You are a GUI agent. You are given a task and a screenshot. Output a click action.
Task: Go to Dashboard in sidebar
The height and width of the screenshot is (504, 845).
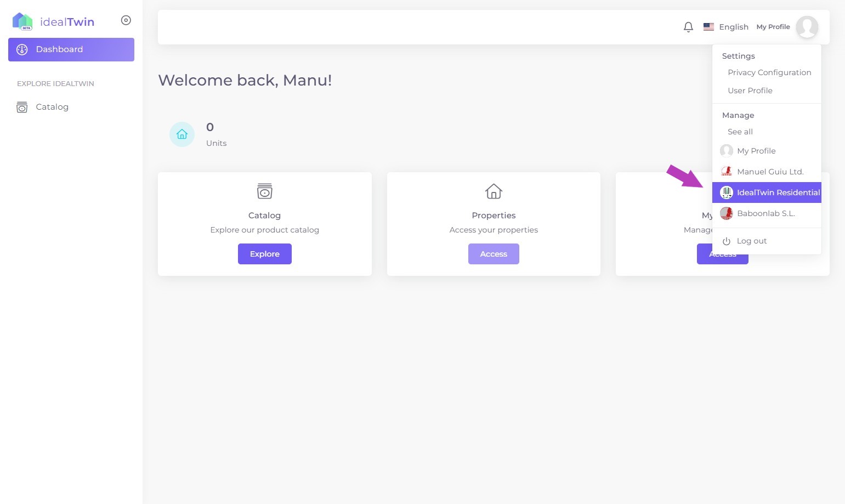[x=71, y=49]
